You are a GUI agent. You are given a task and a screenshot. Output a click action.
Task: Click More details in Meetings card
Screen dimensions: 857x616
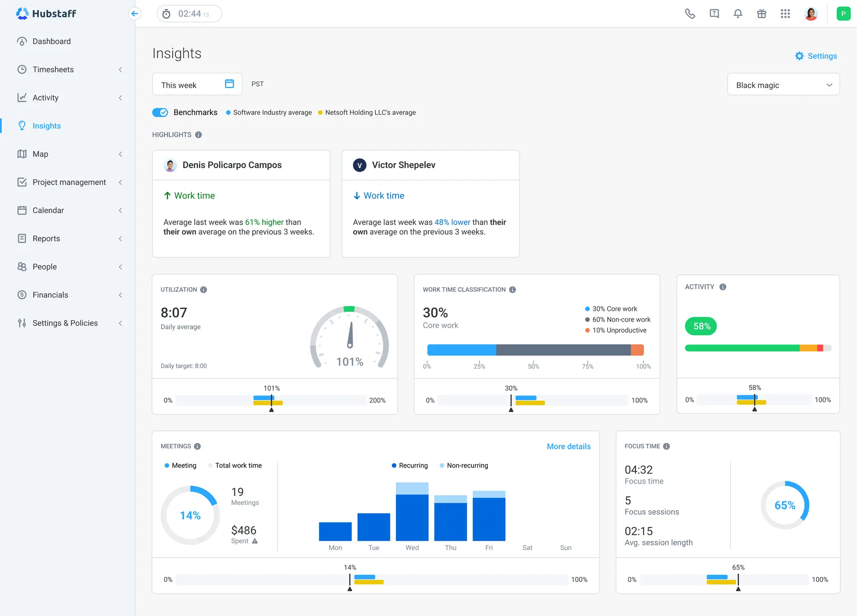tap(568, 446)
